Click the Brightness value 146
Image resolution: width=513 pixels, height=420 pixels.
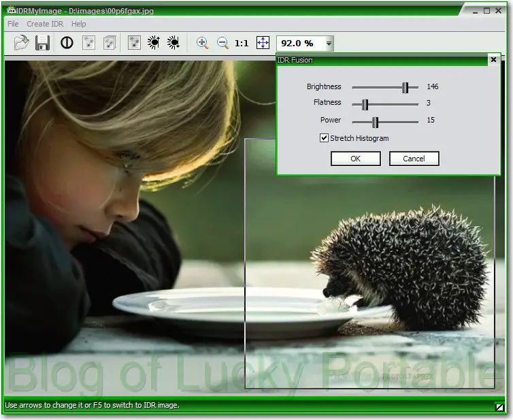[432, 86]
